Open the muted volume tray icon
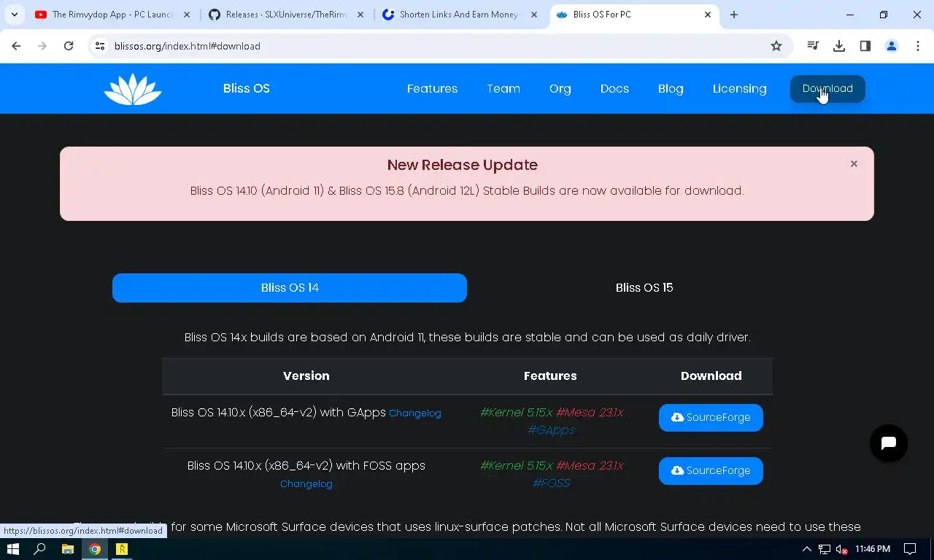The width and height of the screenshot is (934, 560). tap(841, 549)
